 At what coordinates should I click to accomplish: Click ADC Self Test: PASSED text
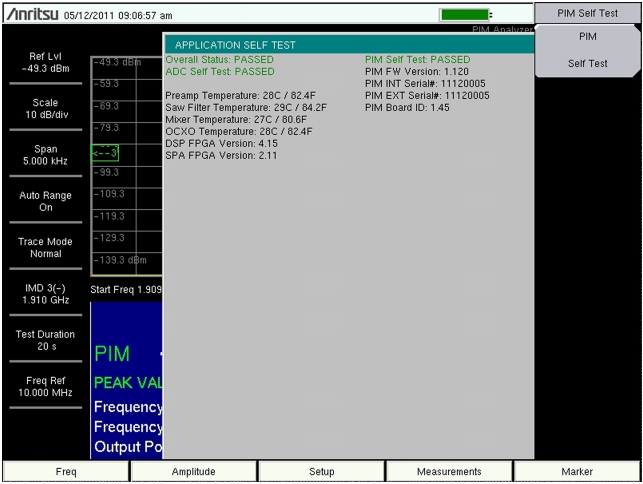click(220, 71)
